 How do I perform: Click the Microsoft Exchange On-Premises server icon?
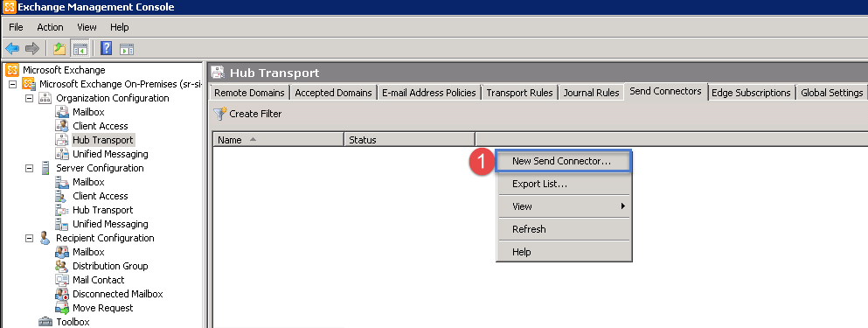29,84
